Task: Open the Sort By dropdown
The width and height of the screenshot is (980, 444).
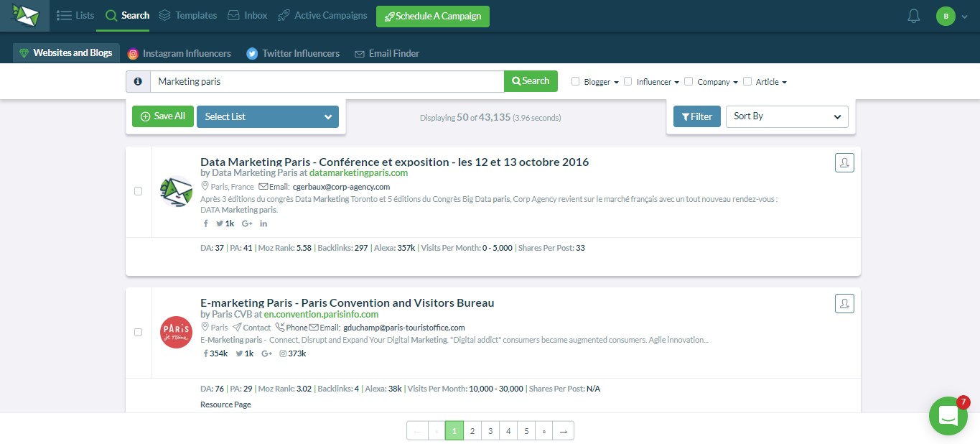Action: (787, 116)
